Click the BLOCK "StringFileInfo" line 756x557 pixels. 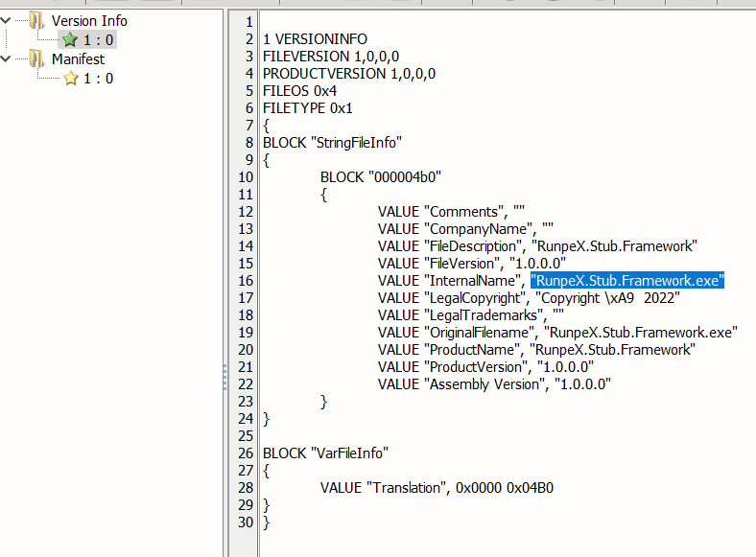[332, 143]
